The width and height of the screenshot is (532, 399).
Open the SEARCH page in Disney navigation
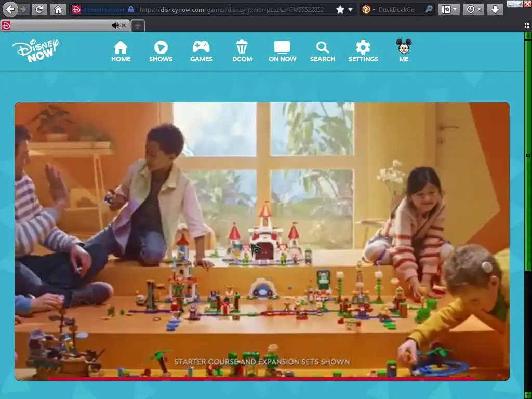click(322, 51)
